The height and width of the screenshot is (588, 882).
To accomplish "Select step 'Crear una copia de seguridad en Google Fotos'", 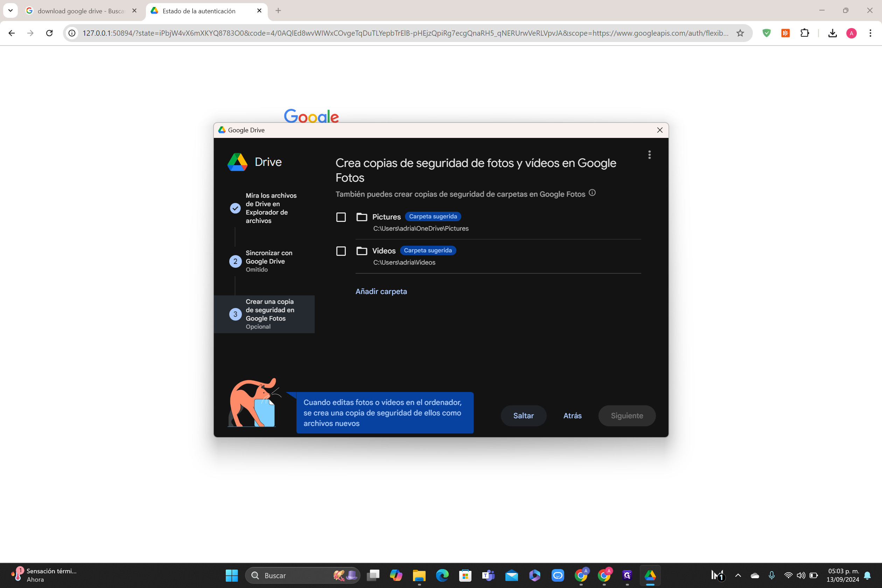I will click(x=264, y=314).
